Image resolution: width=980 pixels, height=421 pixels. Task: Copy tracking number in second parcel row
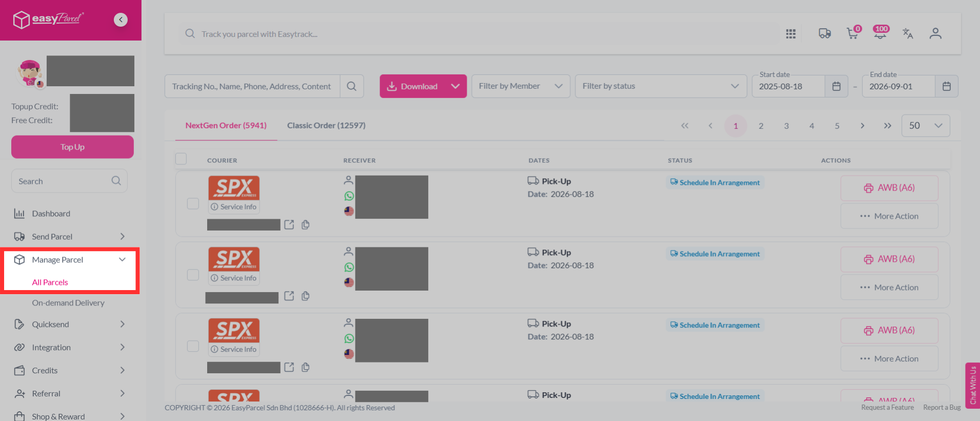(306, 296)
